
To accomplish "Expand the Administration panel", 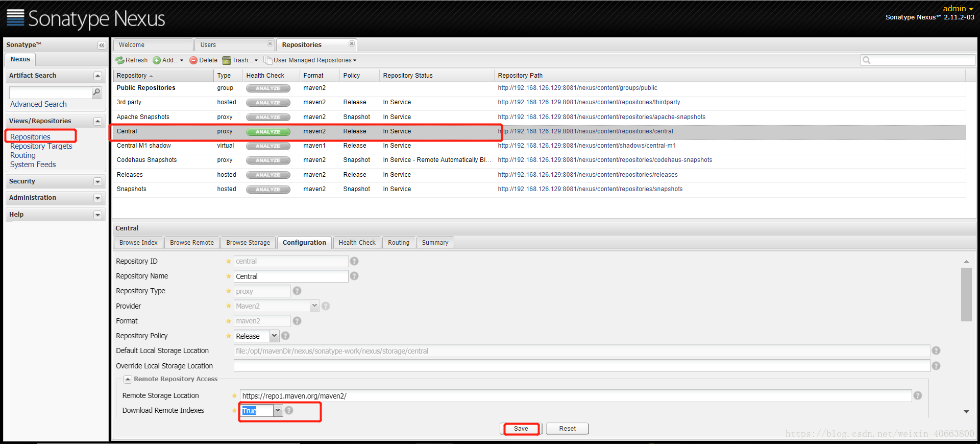I will tap(97, 198).
